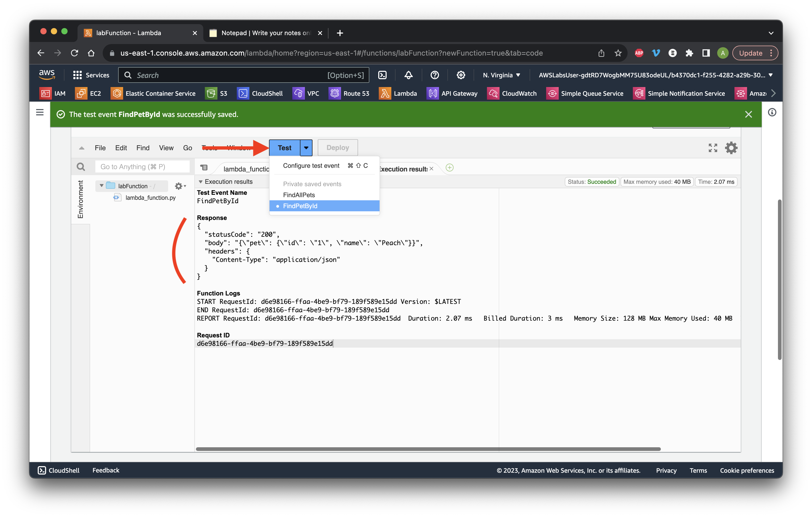Open the AWS help question icon
Viewport: 812px width, 517px height.
[435, 75]
